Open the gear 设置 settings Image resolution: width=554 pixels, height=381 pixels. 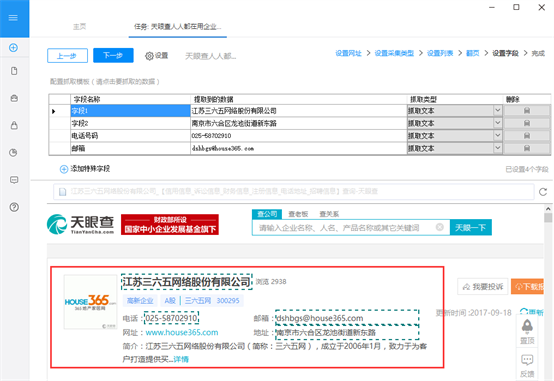(157, 55)
